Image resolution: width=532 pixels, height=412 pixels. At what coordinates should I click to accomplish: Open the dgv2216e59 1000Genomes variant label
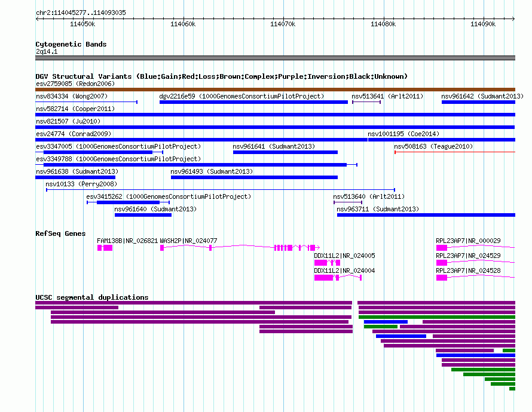[241, 96]
